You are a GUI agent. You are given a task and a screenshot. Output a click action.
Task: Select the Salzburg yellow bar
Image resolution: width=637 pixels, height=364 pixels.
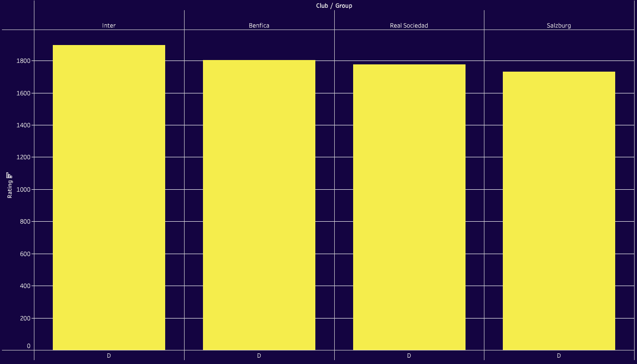point(559,211)
